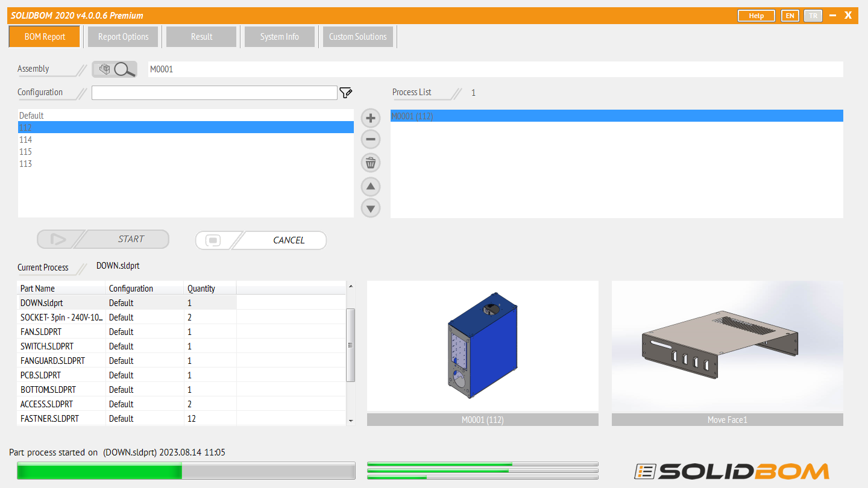Open the assembly browse magnifier button
The image size is (868, 488).
pos(115,69)
